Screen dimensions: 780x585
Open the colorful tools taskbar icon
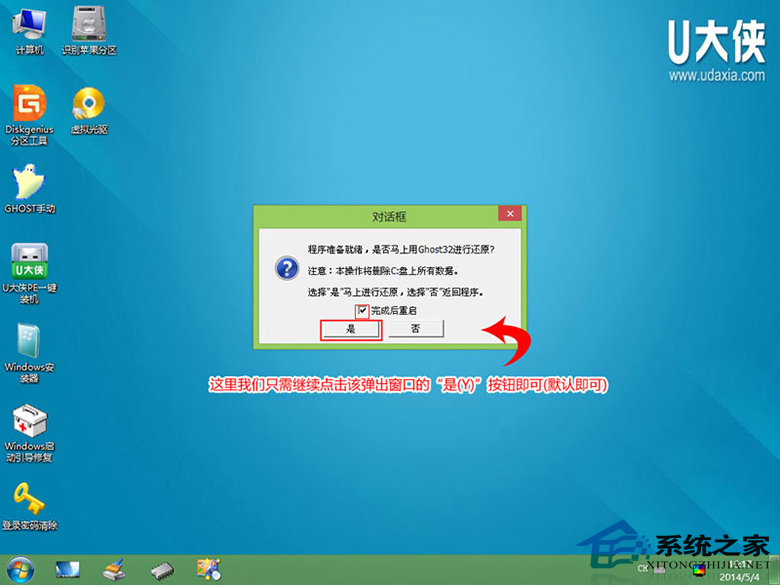(209, 570)
